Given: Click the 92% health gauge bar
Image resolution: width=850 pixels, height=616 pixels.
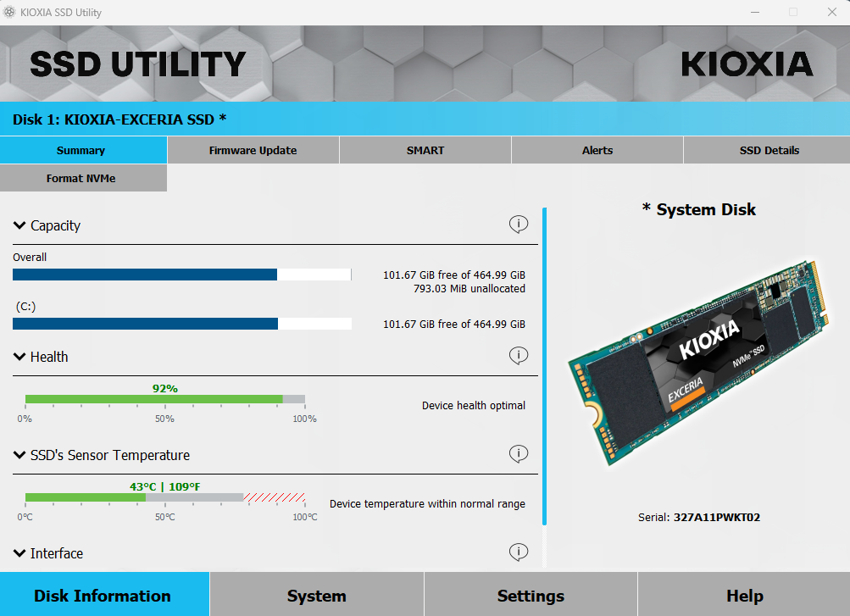Looking at the screenshot, I should (165, 399).
